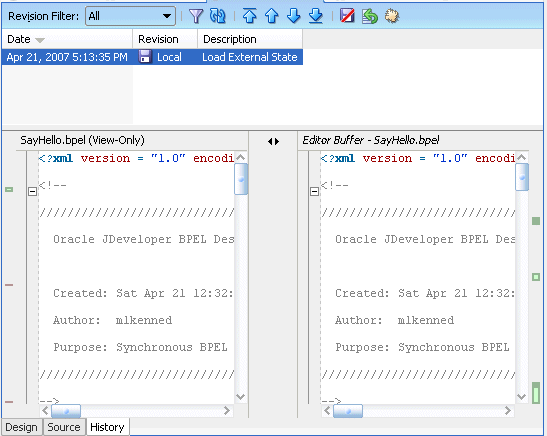
Task: Click right pane horizontal scroll left arrow
Action: coord(327,411)
